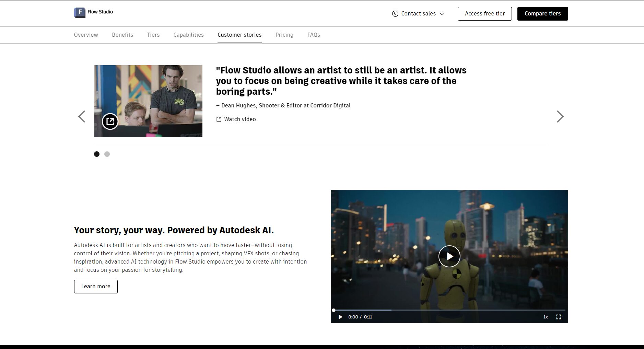The image size is (644, 349).
Task: Click the small play icon in video controls
Action: point(340,317)
